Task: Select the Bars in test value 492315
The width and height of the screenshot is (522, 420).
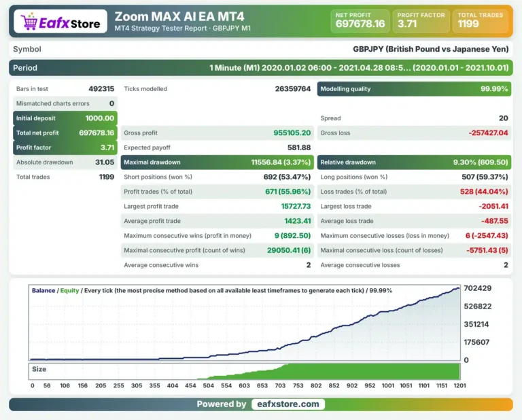Action: [x=101, y=89]
